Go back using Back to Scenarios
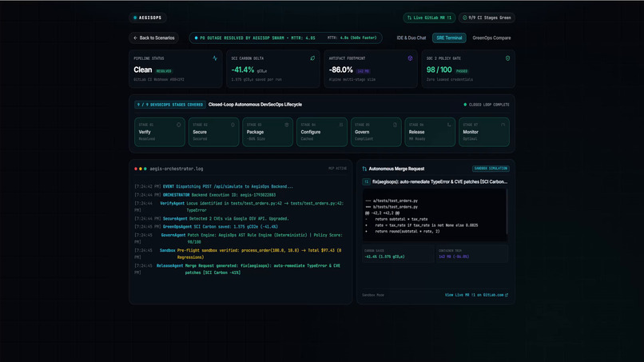The width and height of the screenshot is (644, 362). [x=153, y=38]
